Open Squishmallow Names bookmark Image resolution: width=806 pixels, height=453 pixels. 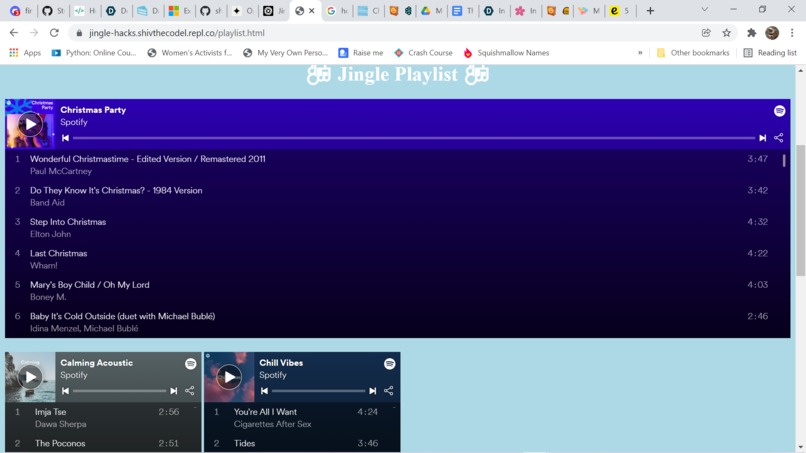[x=506, y=53]
